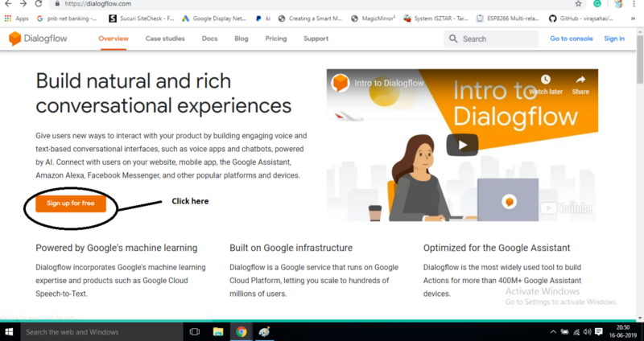
Task: Click the Go to console link
Action: point(572,39)
